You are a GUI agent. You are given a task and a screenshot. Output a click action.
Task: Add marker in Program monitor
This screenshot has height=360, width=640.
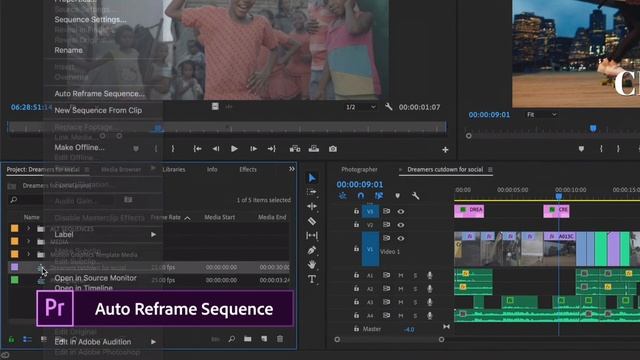coord(581,149)
